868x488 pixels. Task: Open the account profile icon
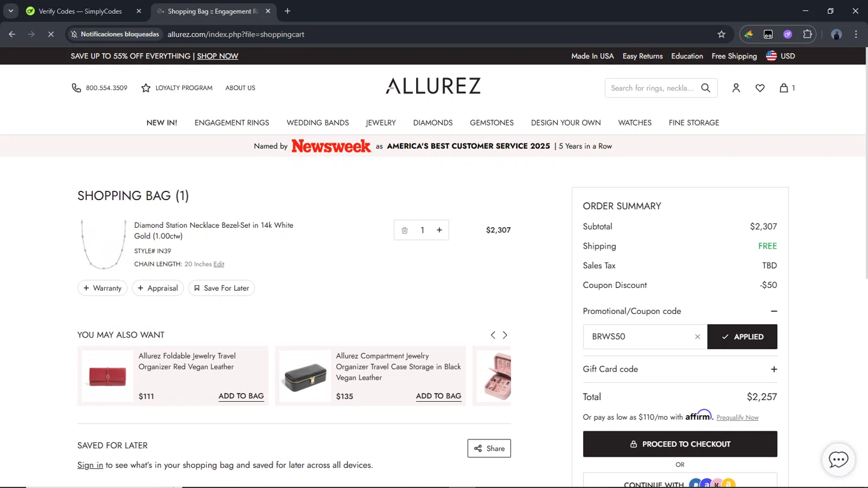tap(736, 88)
